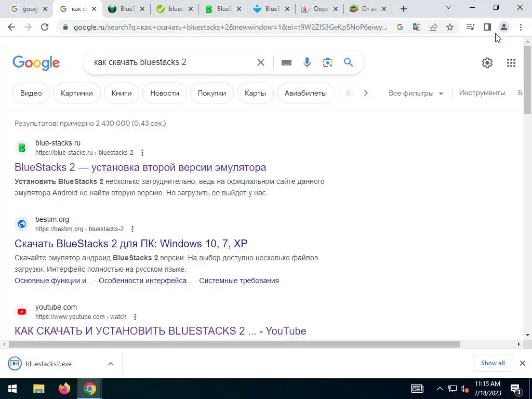The height and width of the screenshot is (399, 532).
Task: Click the Google icon in the address bar
Action: click(x=400, y=27)
